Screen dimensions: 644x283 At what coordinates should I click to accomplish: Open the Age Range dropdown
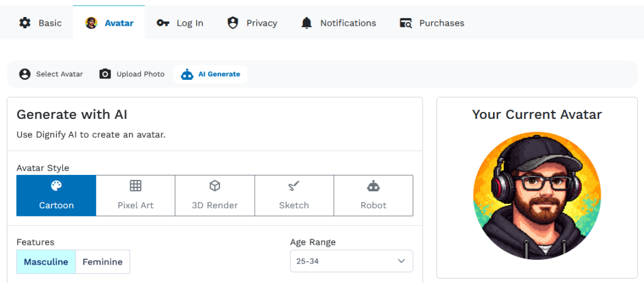pyautogui.click(x=351, y=261)
